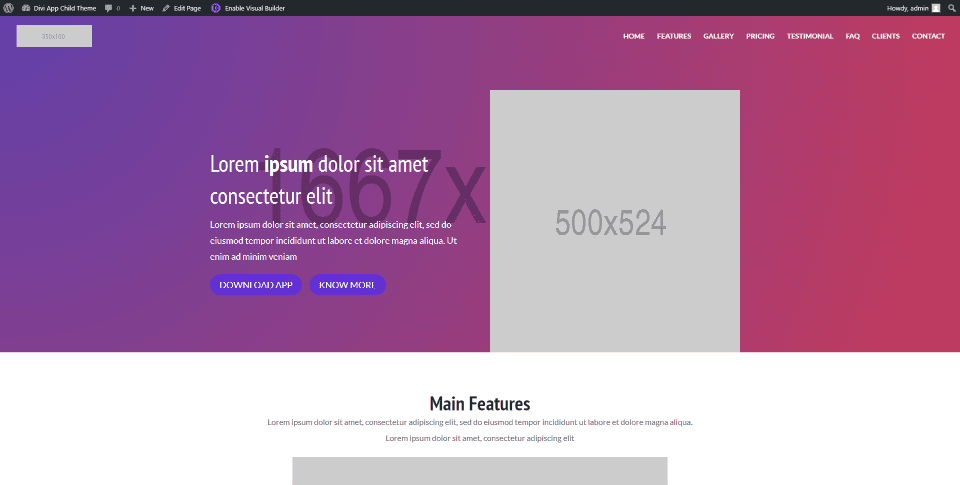Go to the CLIENTS nav item

click(x=885, y=36)
